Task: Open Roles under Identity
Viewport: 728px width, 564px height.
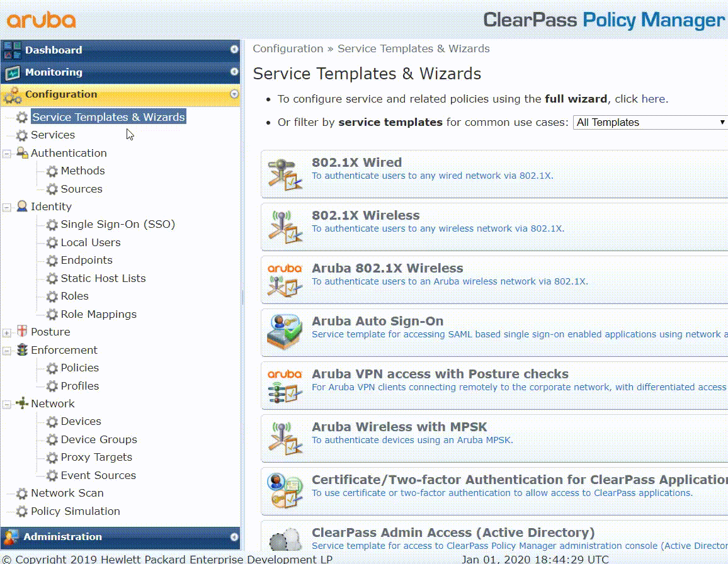Action: click(74, 296)
